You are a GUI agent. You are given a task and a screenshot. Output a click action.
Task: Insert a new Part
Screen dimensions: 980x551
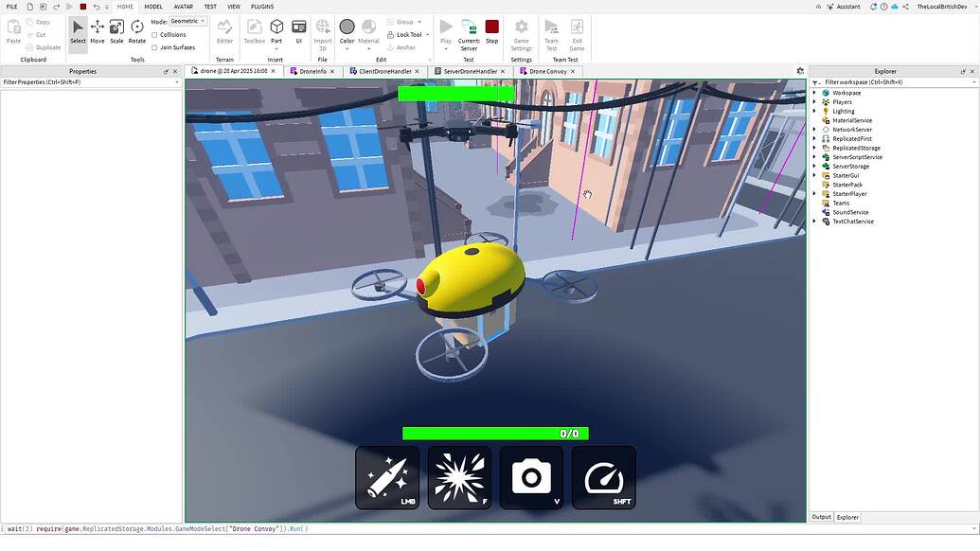pos(276,28)
